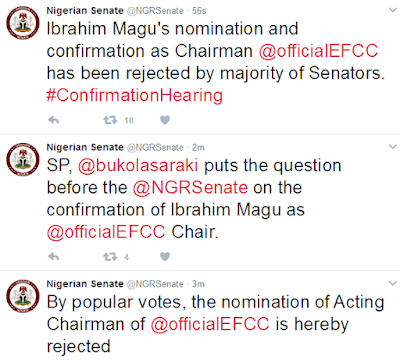Like the first tweet about Magu's rejection
This screenshot has width=400, height=360.
[x=165, y=120]
